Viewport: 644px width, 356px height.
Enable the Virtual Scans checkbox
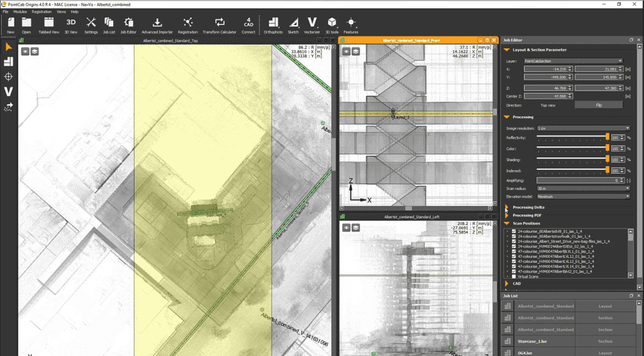[514, 276]
